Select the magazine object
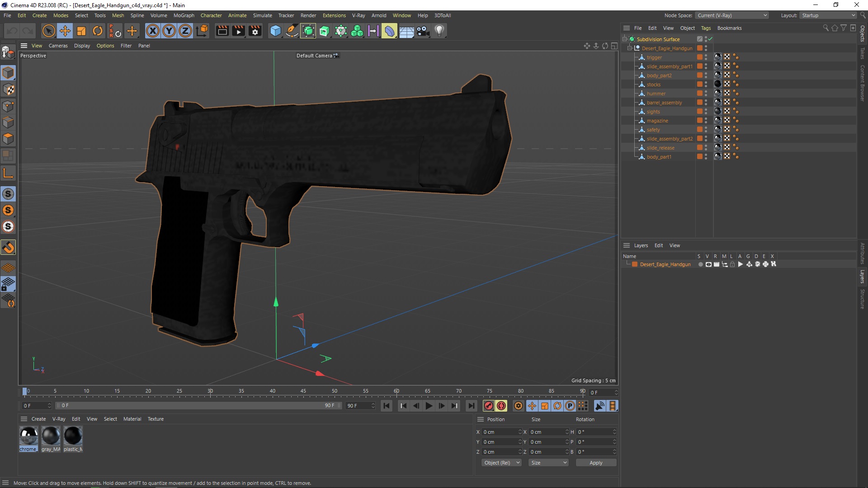Image resolution: width=868 pixels, height=488 pixels. tap(657, 121)
